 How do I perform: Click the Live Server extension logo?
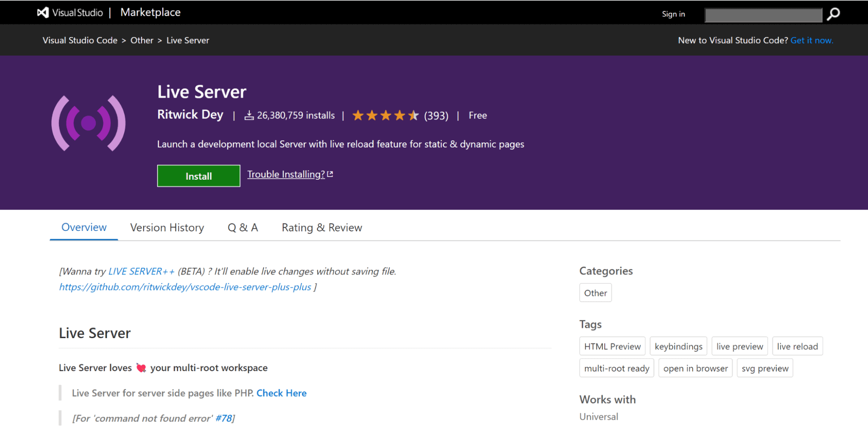(89, 123)
